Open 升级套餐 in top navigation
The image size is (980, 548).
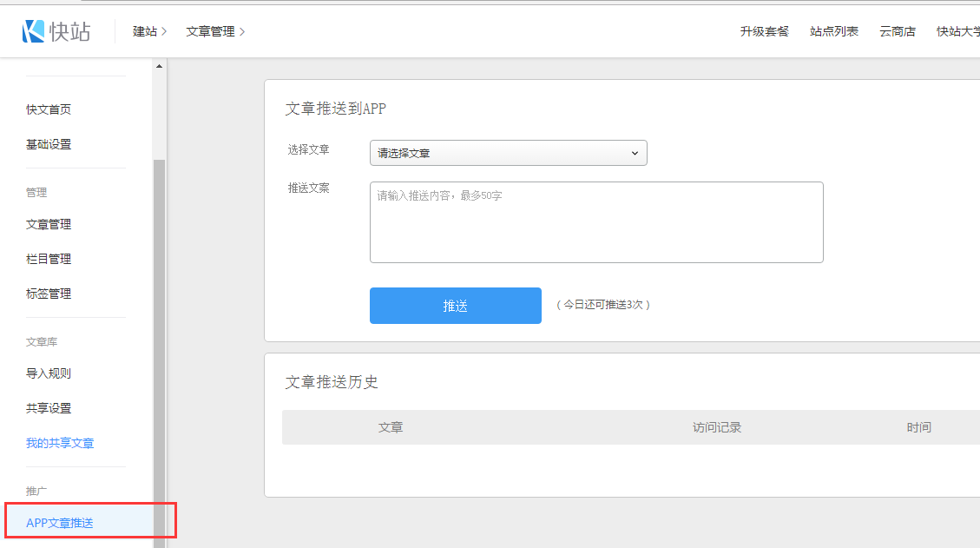(764, 31)
